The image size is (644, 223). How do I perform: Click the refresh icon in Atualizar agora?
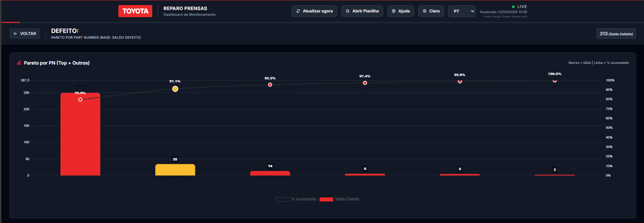[298, 11]
